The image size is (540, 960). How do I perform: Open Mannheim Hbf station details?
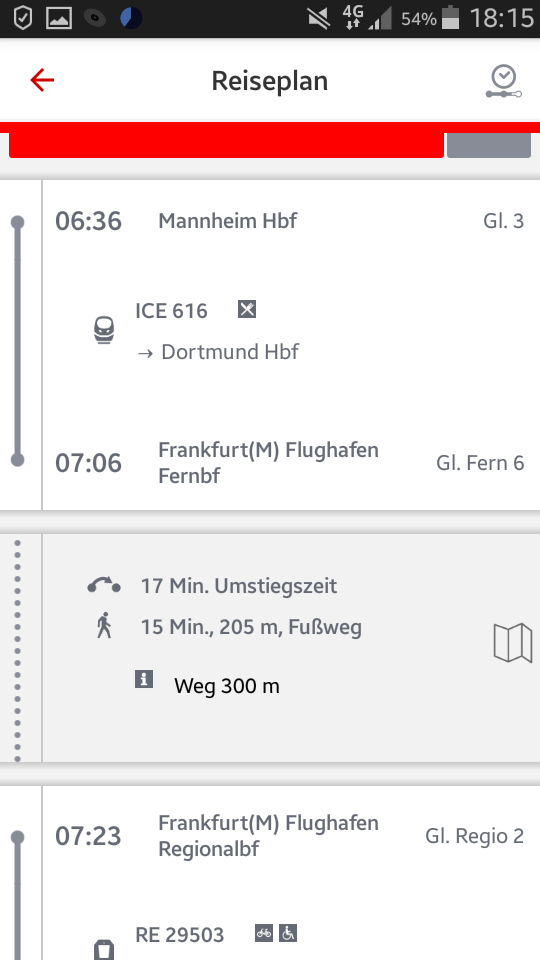(227, 221)
